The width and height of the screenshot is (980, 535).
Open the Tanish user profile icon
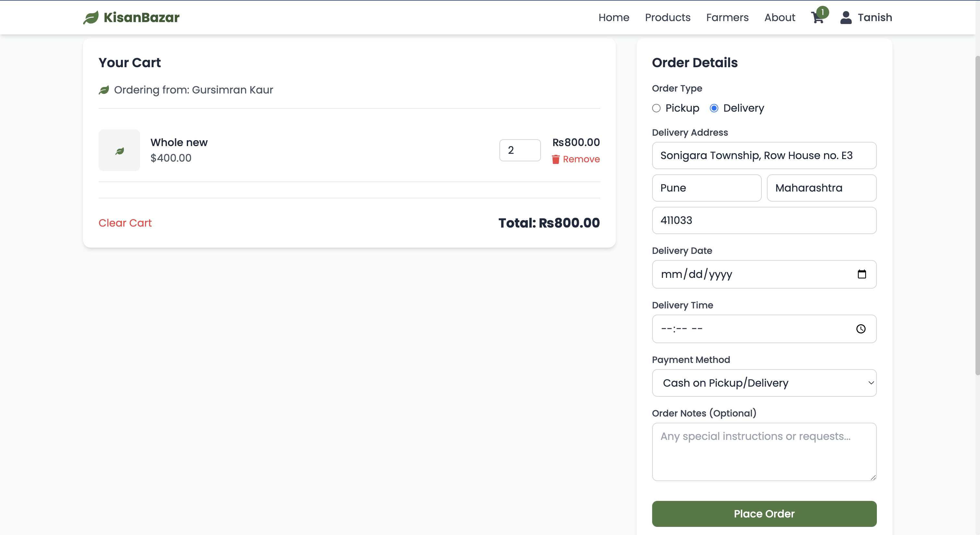point(846,18)
